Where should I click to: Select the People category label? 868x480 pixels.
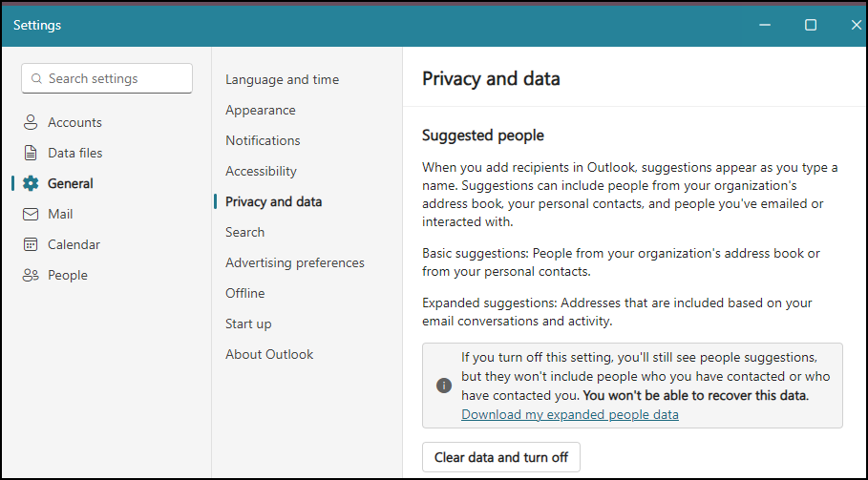(68, 276)
